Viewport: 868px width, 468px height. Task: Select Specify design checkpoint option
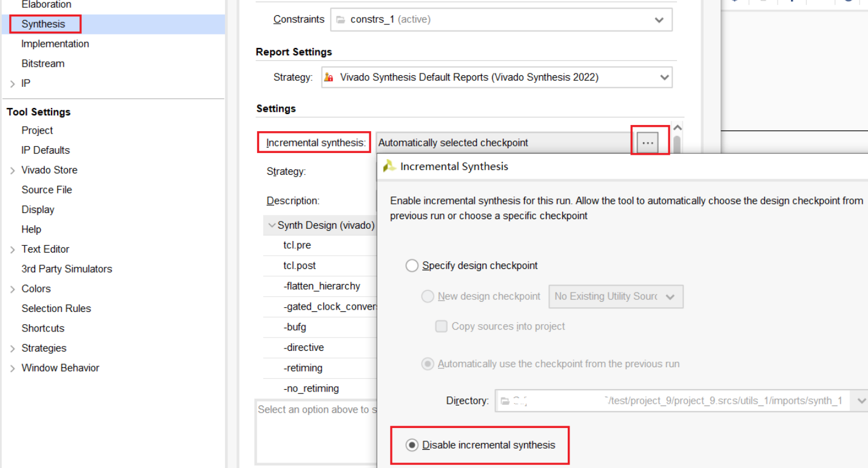412,265
